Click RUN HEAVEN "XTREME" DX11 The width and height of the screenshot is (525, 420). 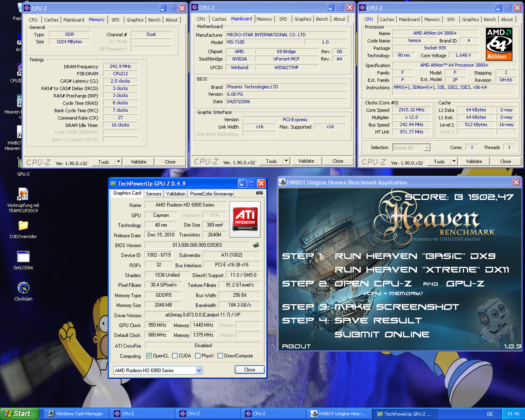click(422, 269)
